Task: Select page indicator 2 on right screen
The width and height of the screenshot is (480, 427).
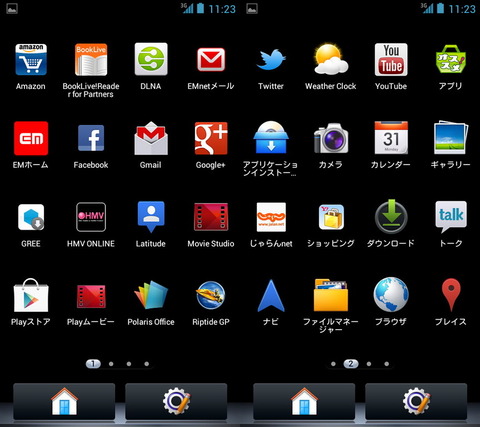Action: coord(351,364)
